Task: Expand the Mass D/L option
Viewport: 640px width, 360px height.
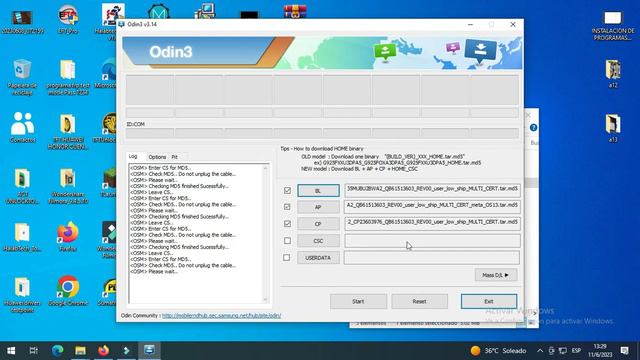Action: click(496, 275)
